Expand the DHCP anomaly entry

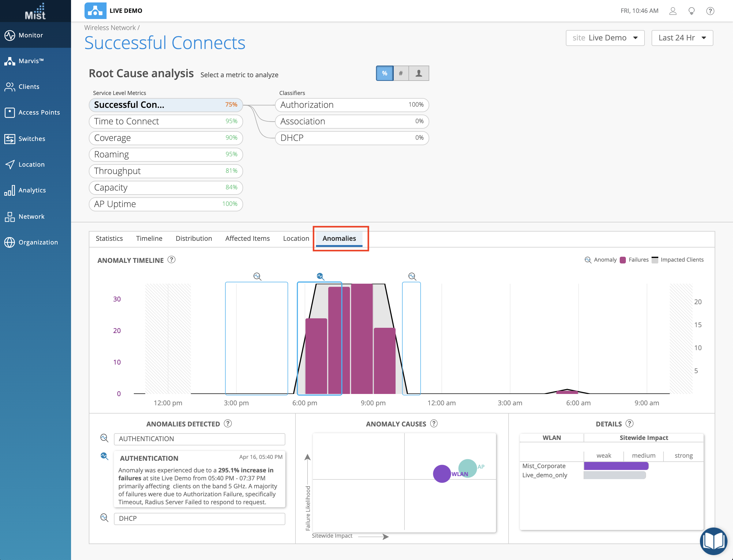coord(199,519)
